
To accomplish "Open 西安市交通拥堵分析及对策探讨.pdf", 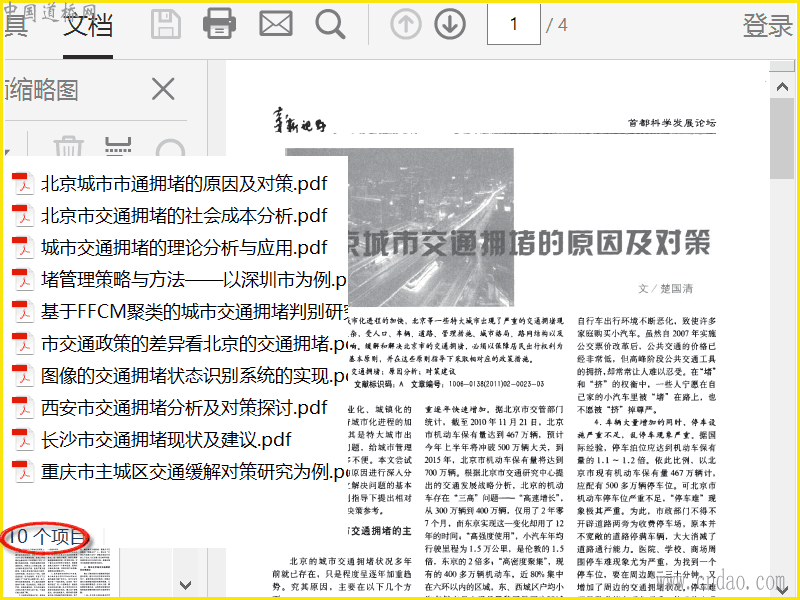I will (x=184, y=408).
